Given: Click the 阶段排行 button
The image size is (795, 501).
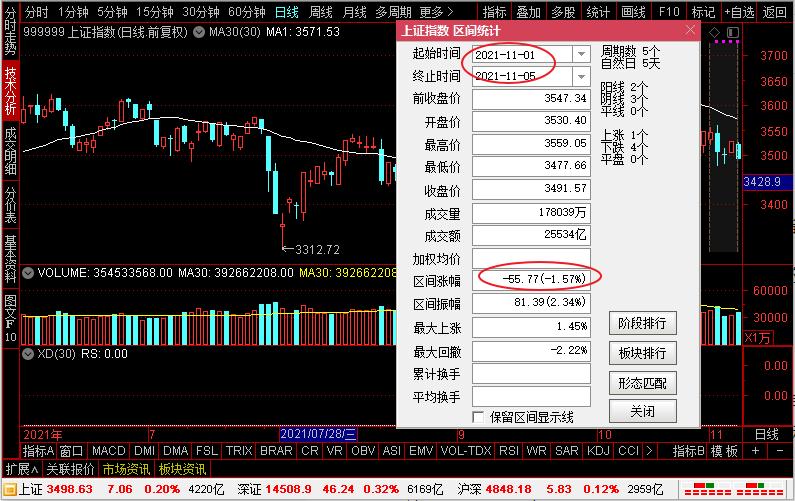Looking at the screenshot, I should coord(642,323).
